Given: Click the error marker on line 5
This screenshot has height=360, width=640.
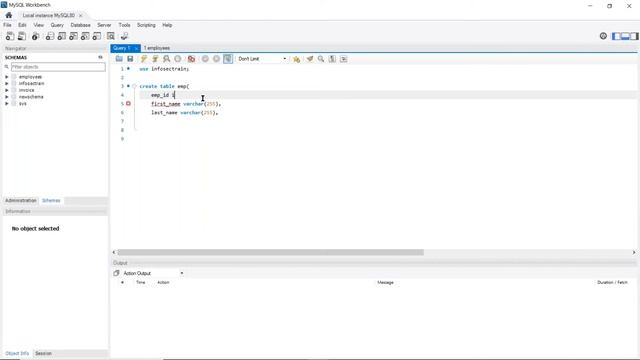Looking at the screenshot, I should [128, 104].
